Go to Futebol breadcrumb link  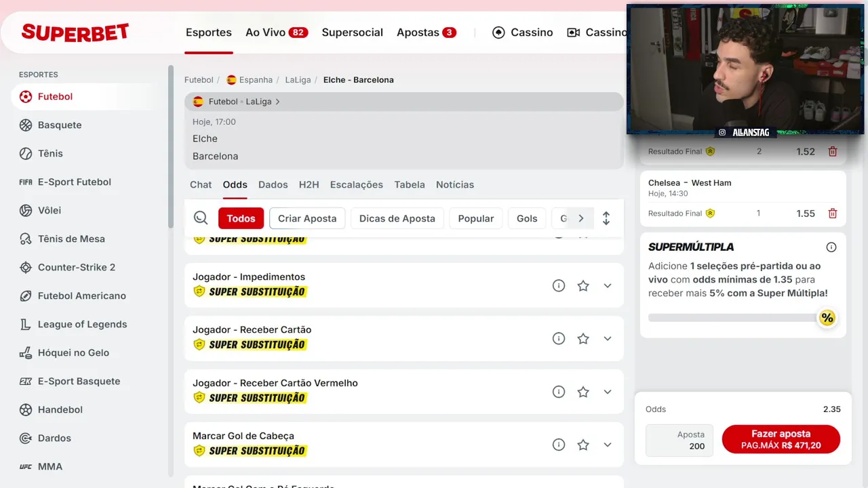click(x=199, y=80)
